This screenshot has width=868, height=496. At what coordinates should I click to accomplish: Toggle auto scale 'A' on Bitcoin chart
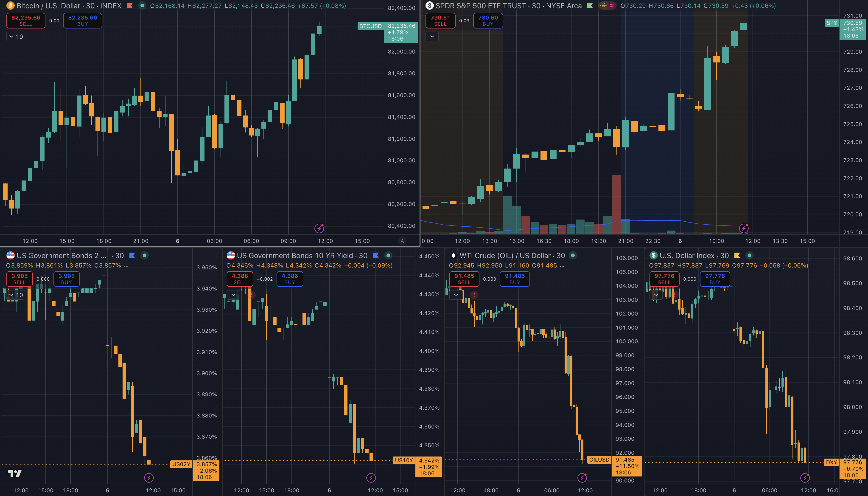click(402, 241)
